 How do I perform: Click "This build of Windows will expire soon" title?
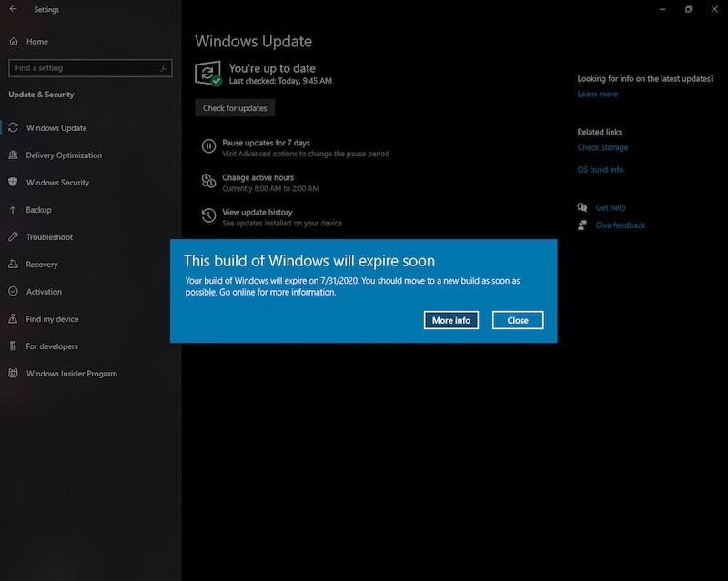click(x=309, y=261)
